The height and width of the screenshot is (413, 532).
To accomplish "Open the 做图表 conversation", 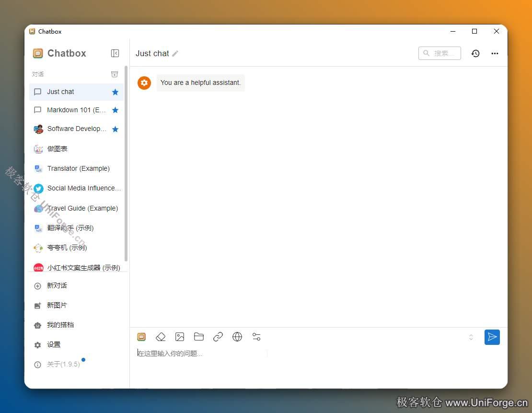I will click(76, 149).
